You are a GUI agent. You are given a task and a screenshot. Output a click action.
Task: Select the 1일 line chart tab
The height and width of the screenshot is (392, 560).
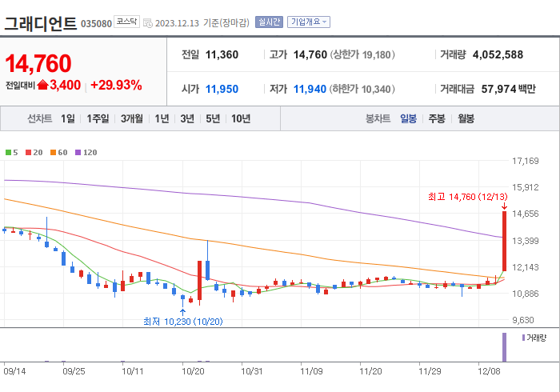(x=68, y=118)
